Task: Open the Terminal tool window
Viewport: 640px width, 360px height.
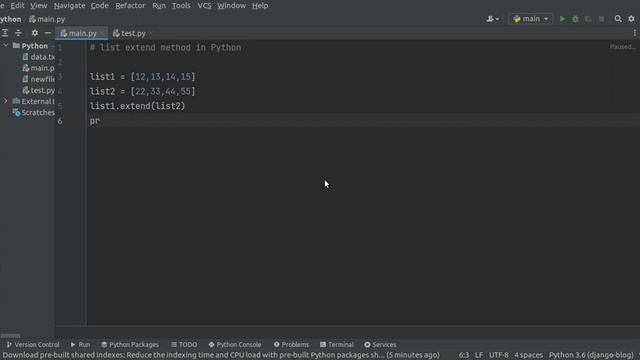Action: tap(337, 344)
